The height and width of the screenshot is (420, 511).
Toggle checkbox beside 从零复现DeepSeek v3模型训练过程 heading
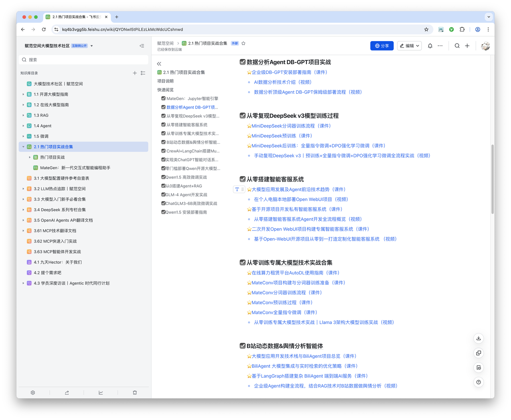[242, 116]
